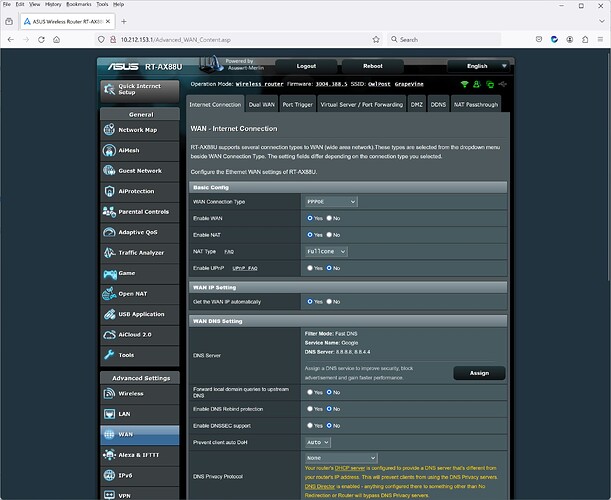Open DNS Privacy Protocol dropdown

tap(341, 458)
